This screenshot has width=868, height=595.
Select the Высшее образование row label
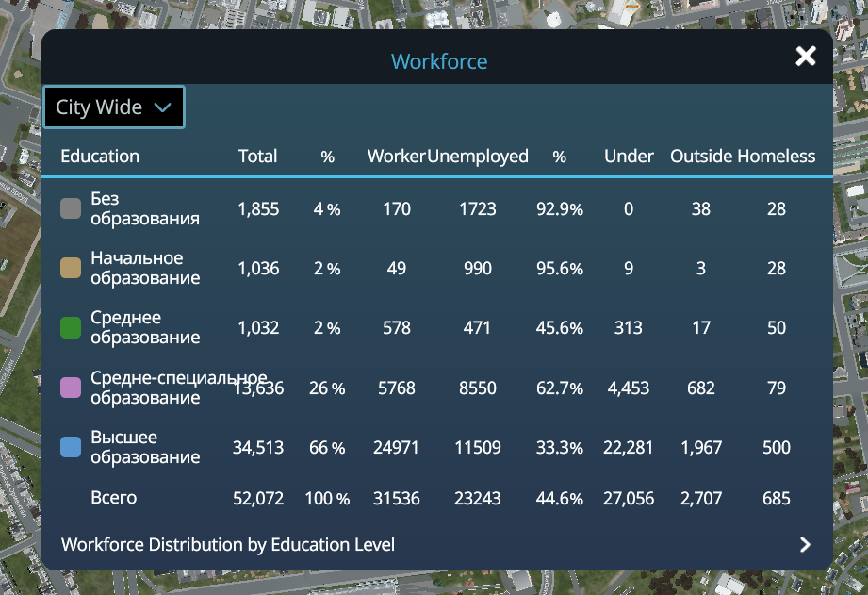coord(145,447)
